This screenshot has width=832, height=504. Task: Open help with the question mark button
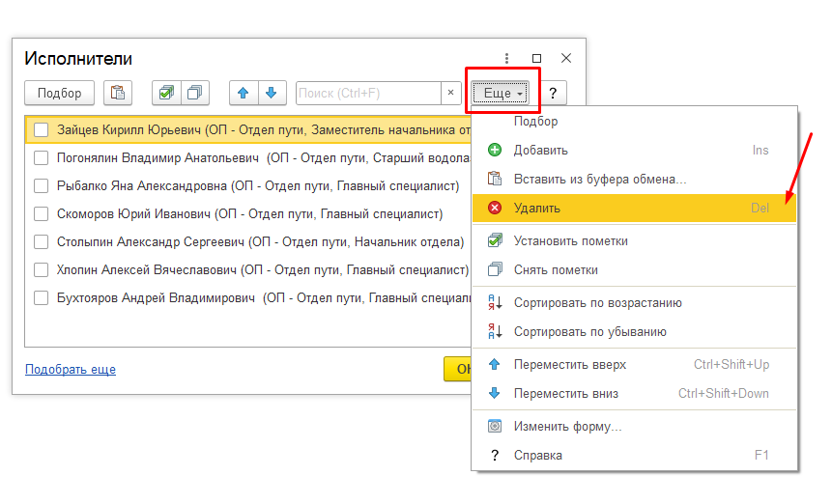click(553, 93)
